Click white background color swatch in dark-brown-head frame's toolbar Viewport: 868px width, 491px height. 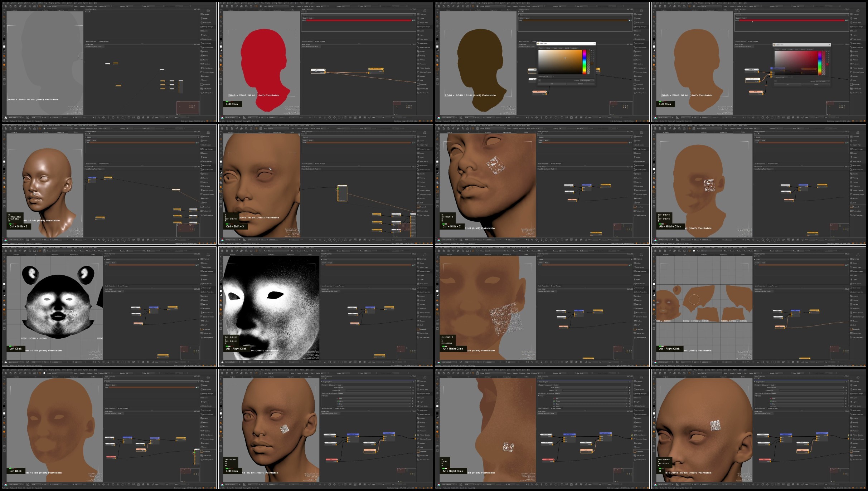(x=437, y=46)
